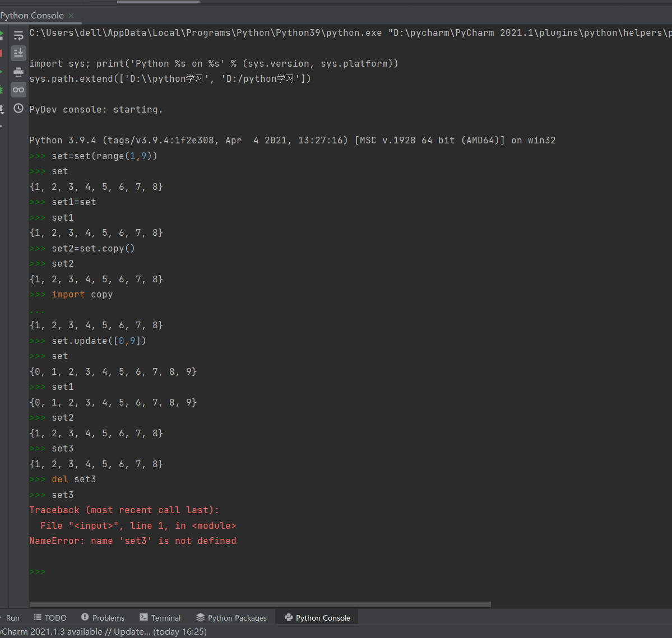Click the green rerun console icon
Viewport: 672px width, 638px height.
click(2, 35)
